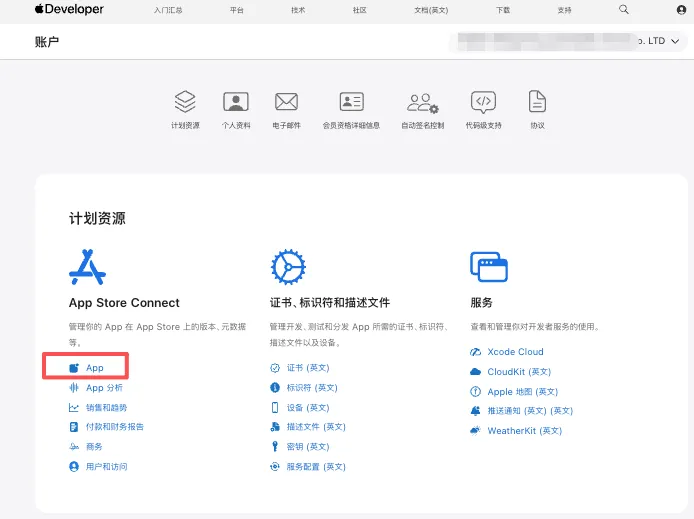Screen dimensions: 694x519
Task: Select the 电子邮件 envelope icon
Action: (x=286, y=102)
